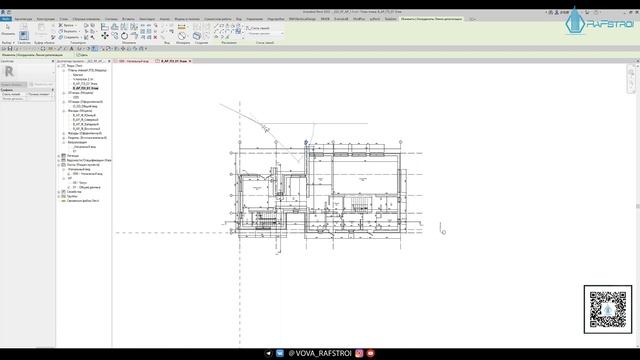
Task: Select В_АР_Ф_Южный elevation
Action: coord(84,115)
